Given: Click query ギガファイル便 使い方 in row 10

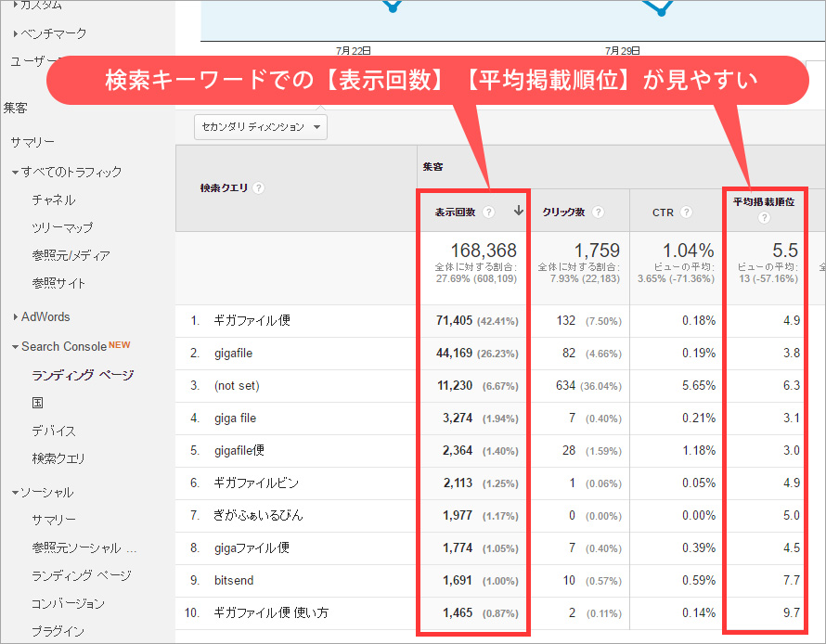Looking at the screenshot, I should [x=271, y=613].
